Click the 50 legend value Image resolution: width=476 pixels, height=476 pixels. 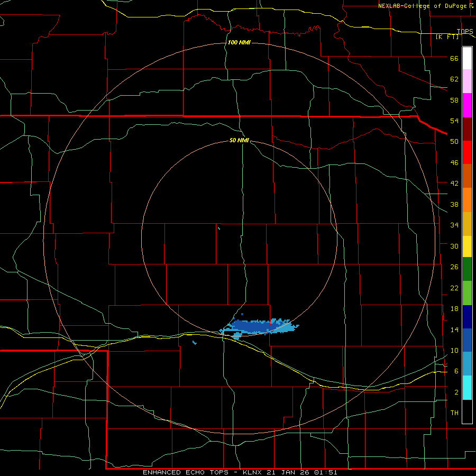(454, 142)
